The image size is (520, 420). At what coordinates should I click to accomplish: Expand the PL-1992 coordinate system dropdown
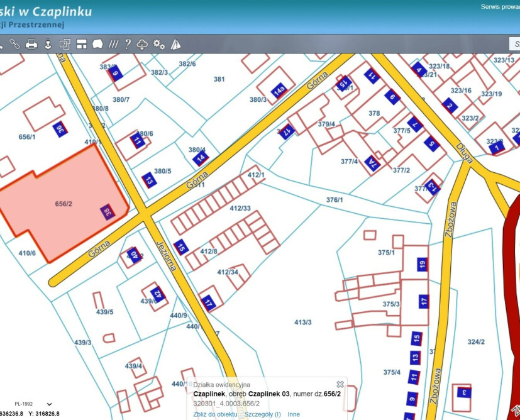[x=50, y=404]
